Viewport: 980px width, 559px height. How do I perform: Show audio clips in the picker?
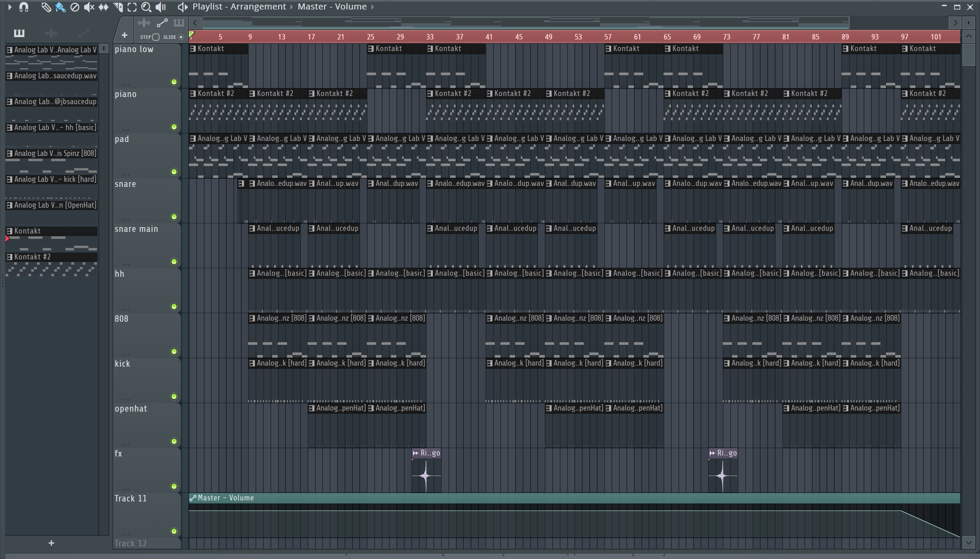pyautogui.click(x=51, y=33)
